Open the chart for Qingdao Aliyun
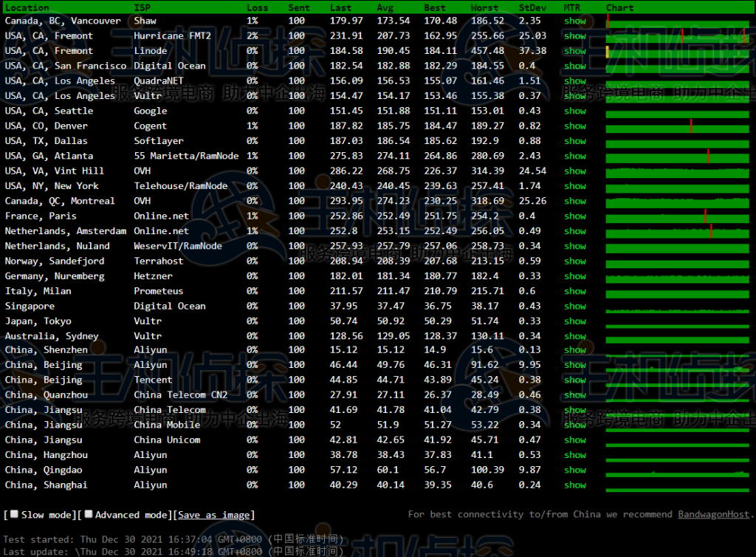 677,470
